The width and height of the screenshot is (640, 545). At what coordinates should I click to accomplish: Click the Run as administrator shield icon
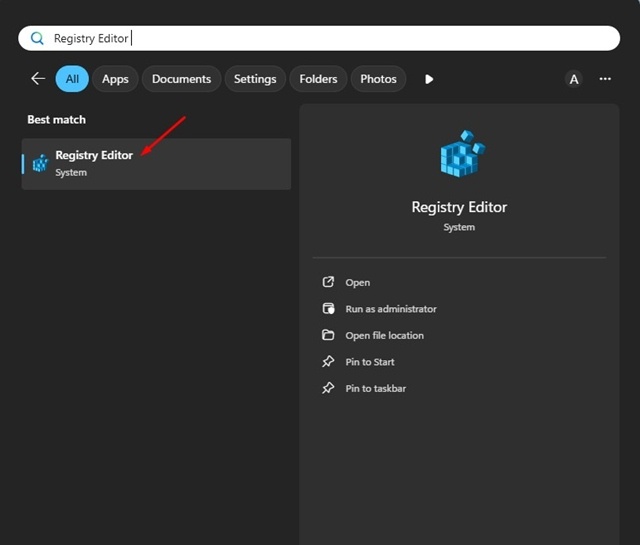click(328, 309)
